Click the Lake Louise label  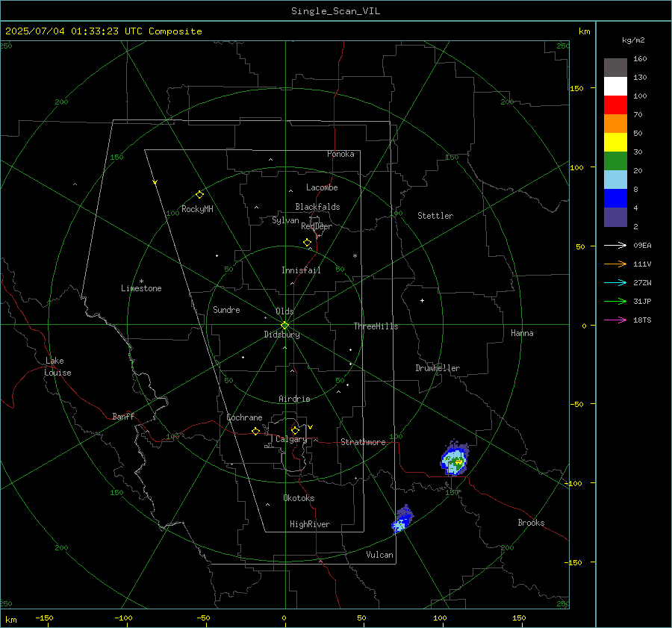57,367
